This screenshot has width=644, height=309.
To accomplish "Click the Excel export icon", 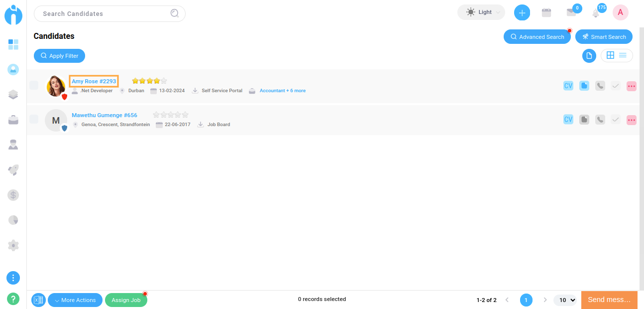I will click(x=38, y=300).
